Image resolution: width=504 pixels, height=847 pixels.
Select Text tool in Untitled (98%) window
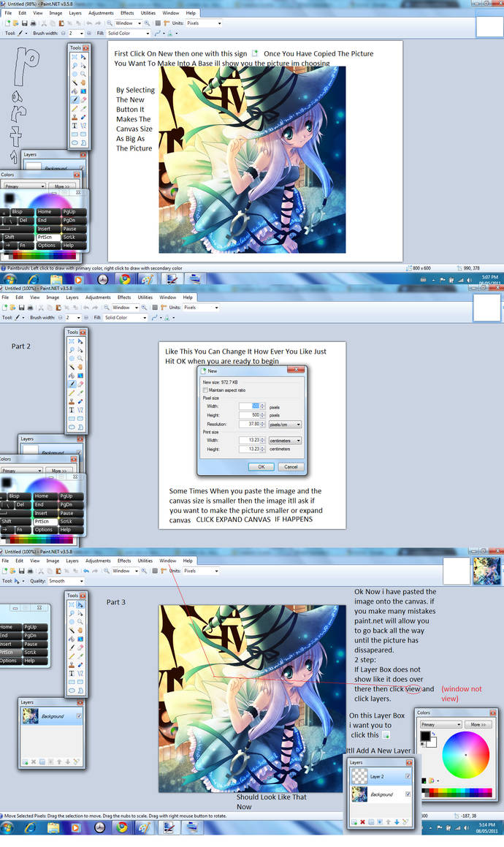pos(75,125)
